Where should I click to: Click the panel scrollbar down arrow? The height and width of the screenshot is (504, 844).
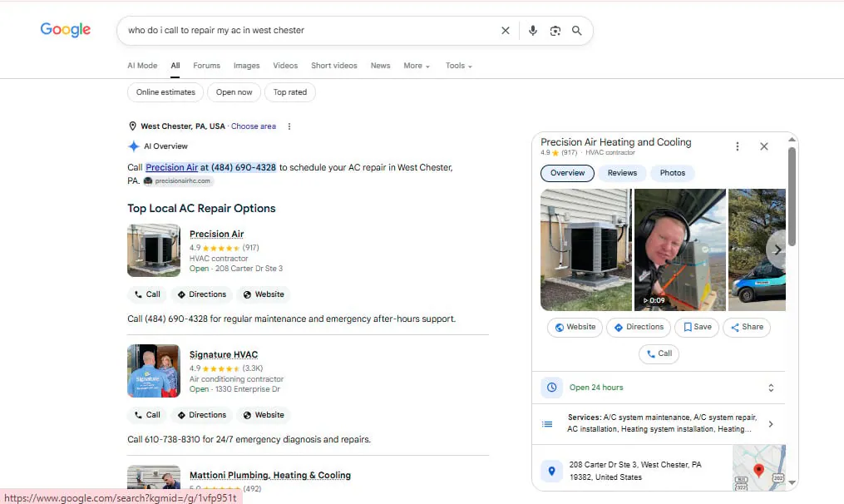tap(792, 483)
